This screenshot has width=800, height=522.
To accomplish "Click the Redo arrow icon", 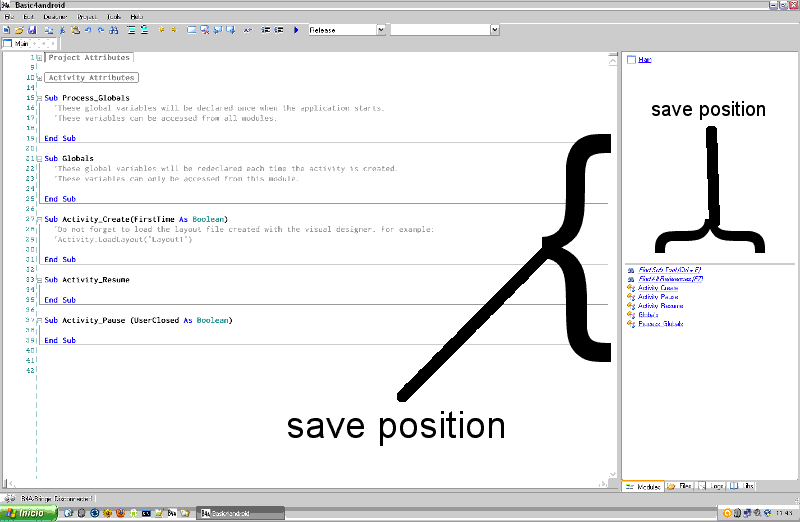I will pyautogui.click(x=101, y=30).
